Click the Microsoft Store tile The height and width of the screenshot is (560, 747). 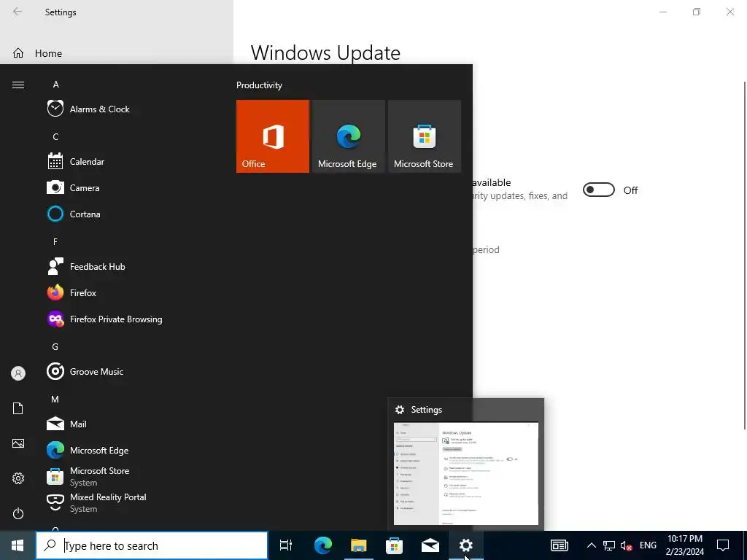(x=425, y=136)
